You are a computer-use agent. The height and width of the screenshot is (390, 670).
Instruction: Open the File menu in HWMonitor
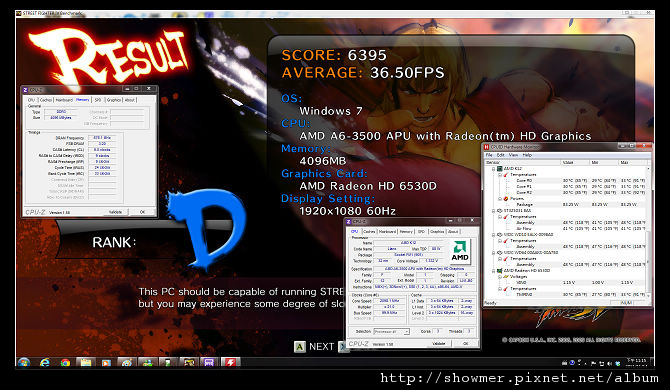coord(489,155)
